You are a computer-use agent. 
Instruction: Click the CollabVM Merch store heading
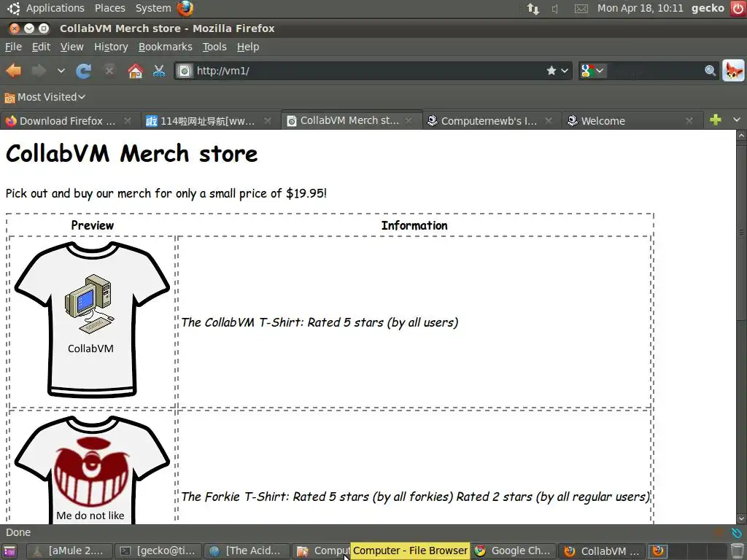pos(131,154)
